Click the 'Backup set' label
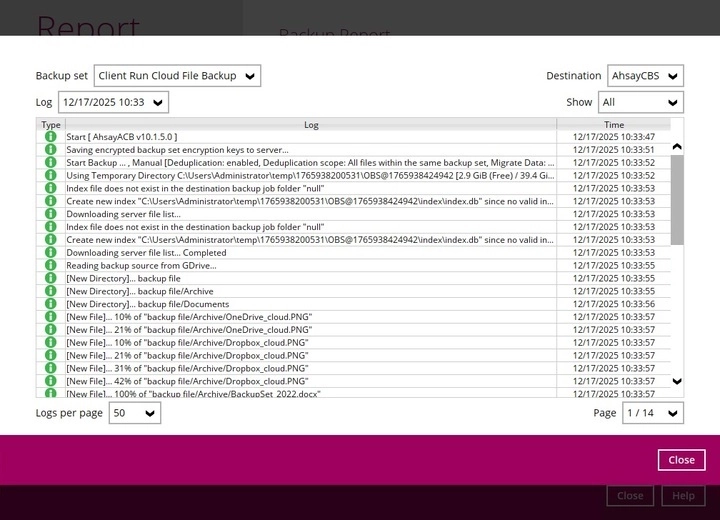 pyautogui.click(x=62, y=76)
